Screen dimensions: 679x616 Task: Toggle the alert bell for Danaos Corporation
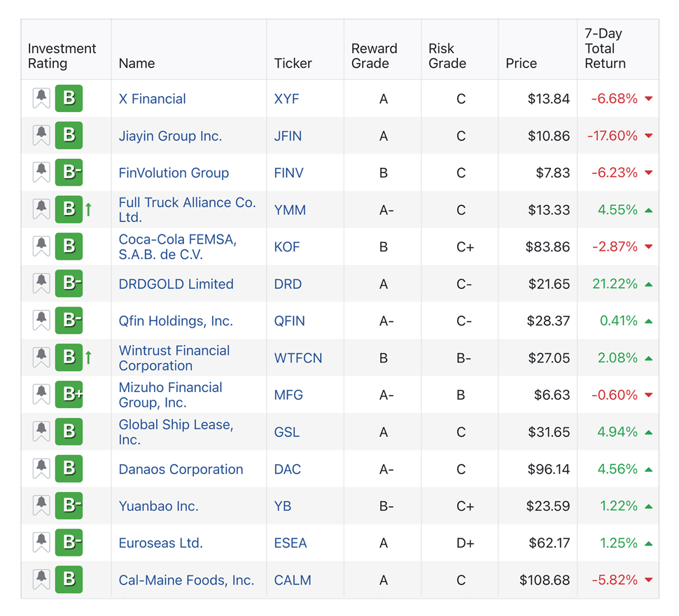[41, 469]
